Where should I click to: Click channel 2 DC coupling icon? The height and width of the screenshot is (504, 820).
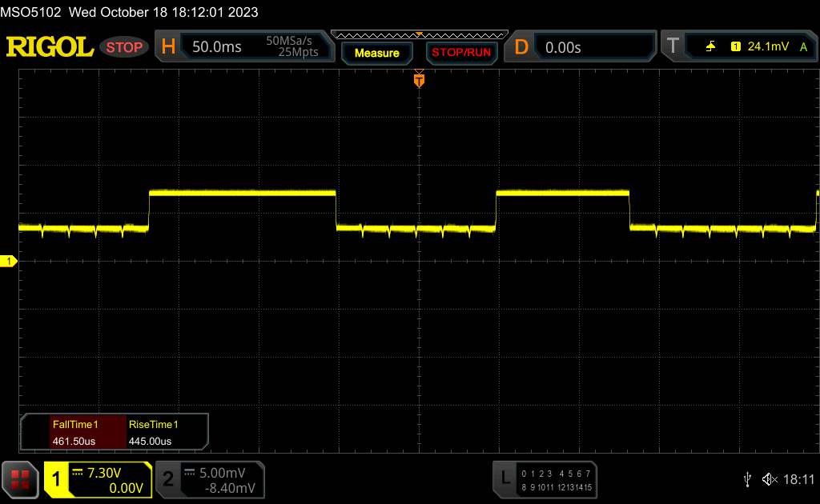[189, 472]
